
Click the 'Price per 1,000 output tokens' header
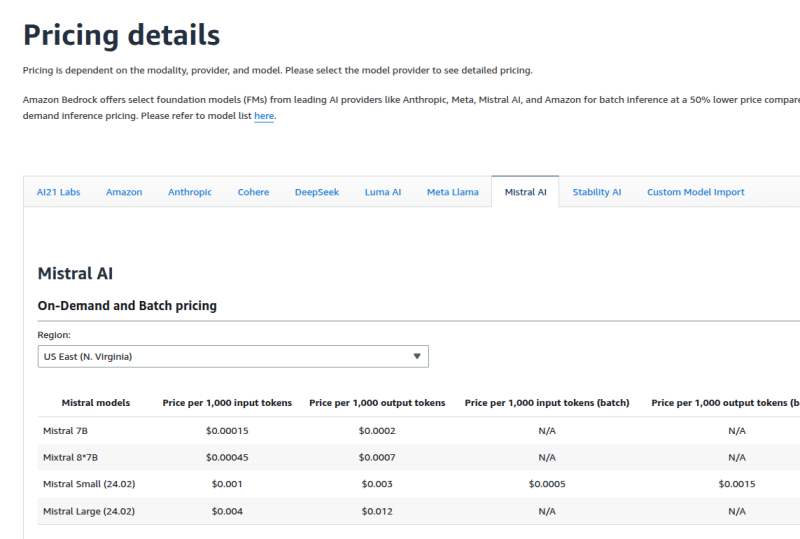(377, 403)
